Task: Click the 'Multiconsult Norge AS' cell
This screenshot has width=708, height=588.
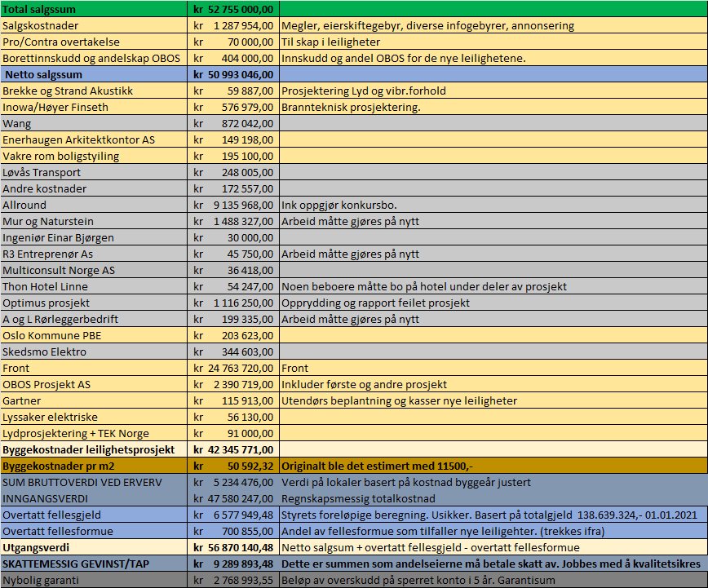Action: [x=94, y=270]
